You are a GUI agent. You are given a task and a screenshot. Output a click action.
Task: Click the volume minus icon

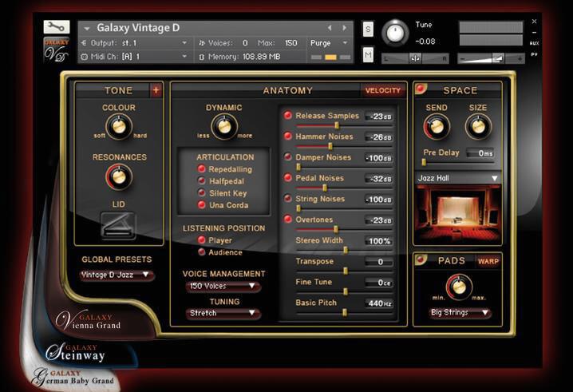point(463,59)
